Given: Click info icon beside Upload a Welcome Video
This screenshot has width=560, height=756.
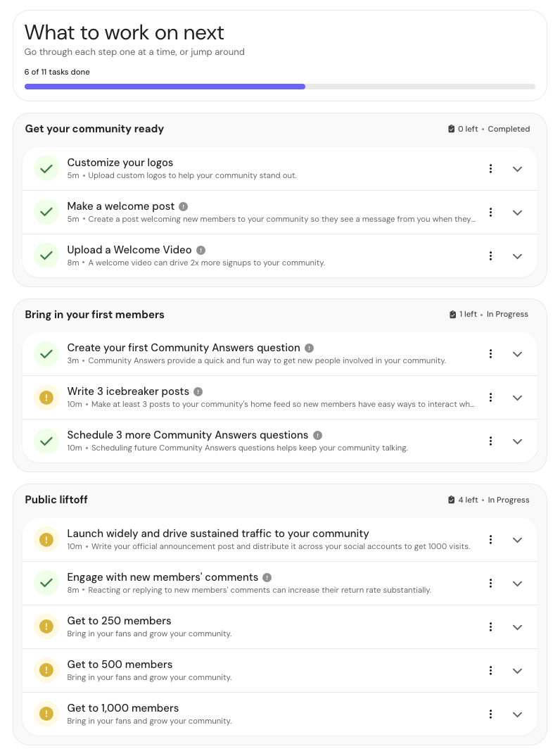Looking at the screenshot, I should (201, 250).
